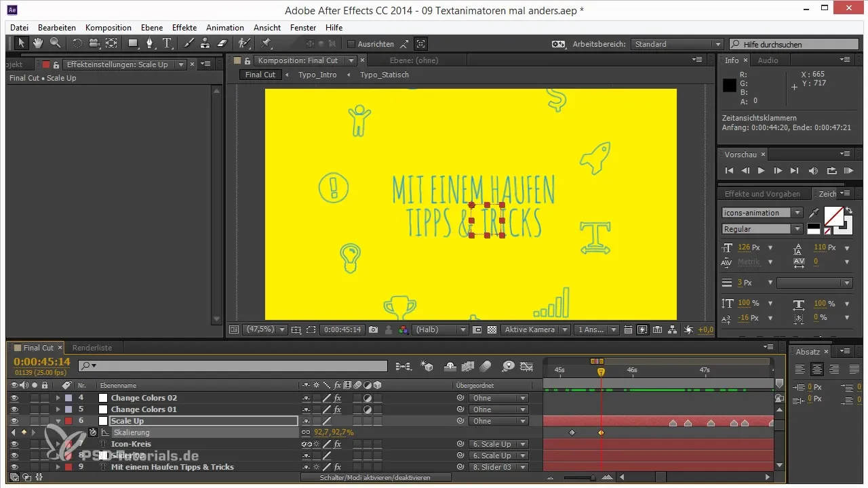
Task: Center-align text in Absatz panel
Action: tap(817, 369)
